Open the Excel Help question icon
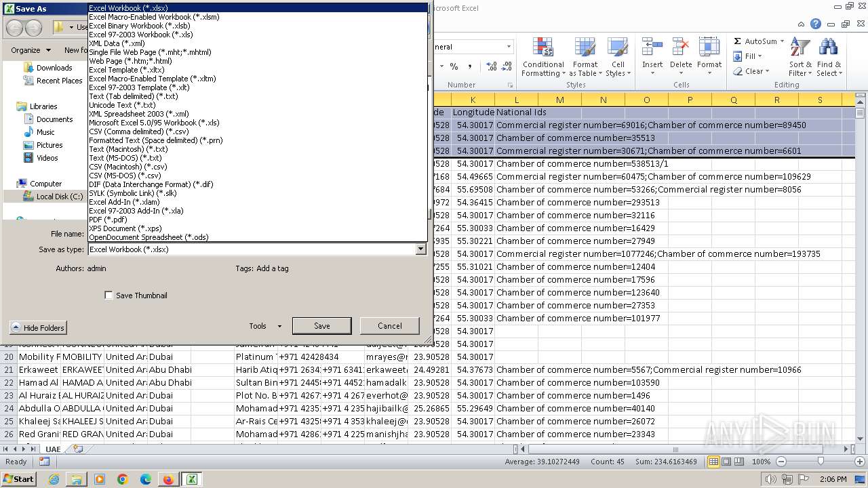This screenshot has width=868, height=488. 816,24
